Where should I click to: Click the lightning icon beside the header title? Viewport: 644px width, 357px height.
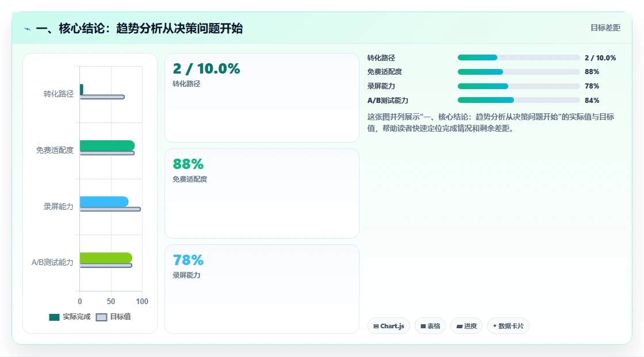point(28,29)
